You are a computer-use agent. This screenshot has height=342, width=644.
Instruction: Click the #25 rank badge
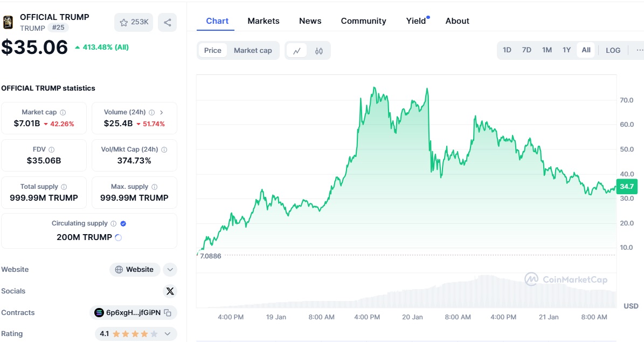tap(58, 28)
